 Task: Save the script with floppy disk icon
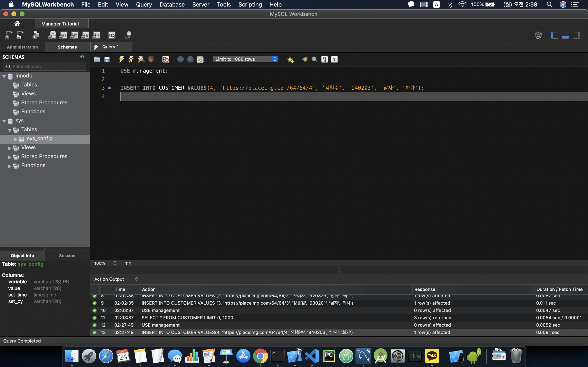[x=107, y=59]
